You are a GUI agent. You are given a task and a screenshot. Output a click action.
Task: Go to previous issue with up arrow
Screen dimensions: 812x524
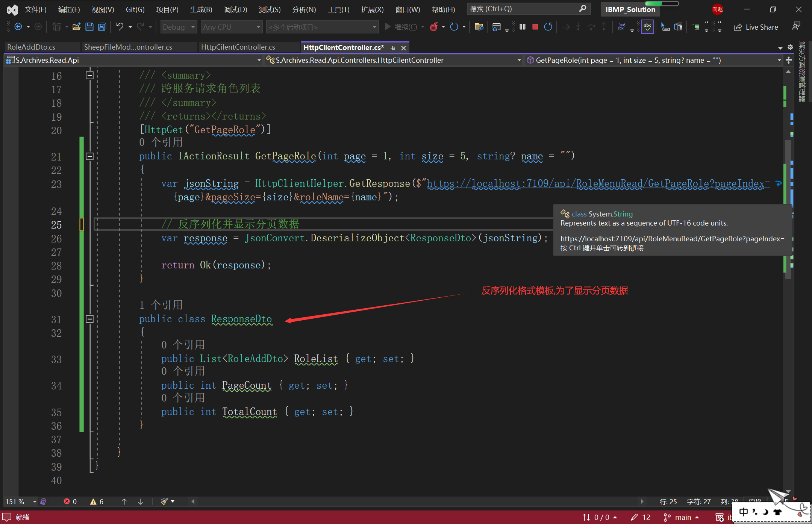(x=124, y=501)
